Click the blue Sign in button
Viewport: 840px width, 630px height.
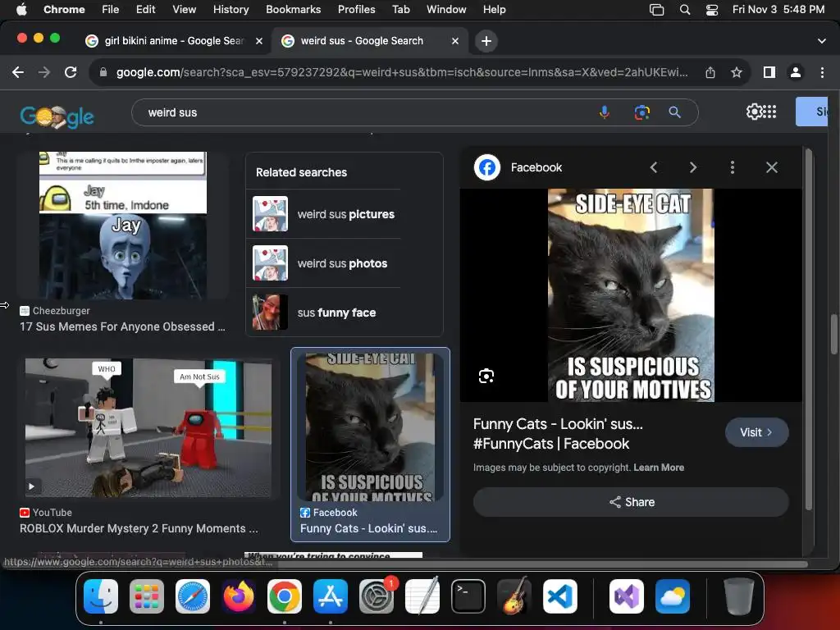coord(811,112)
